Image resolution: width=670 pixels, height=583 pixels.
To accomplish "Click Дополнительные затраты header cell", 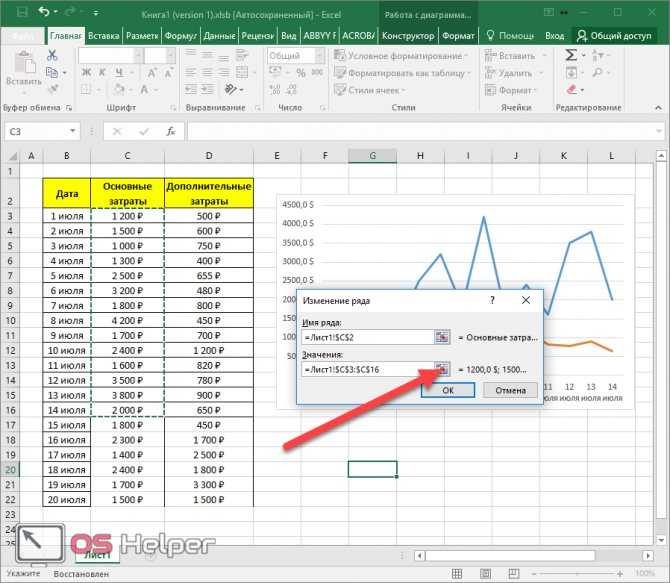I will [x=209, y=193].
